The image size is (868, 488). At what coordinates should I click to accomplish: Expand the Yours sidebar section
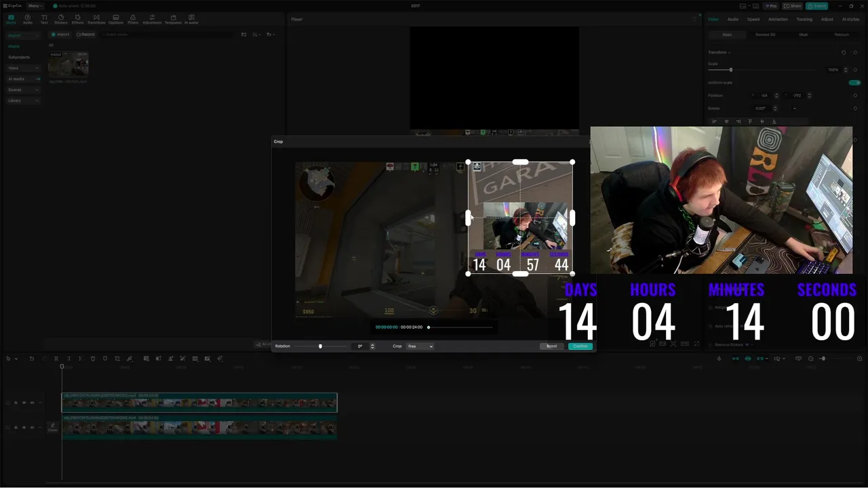23,68
